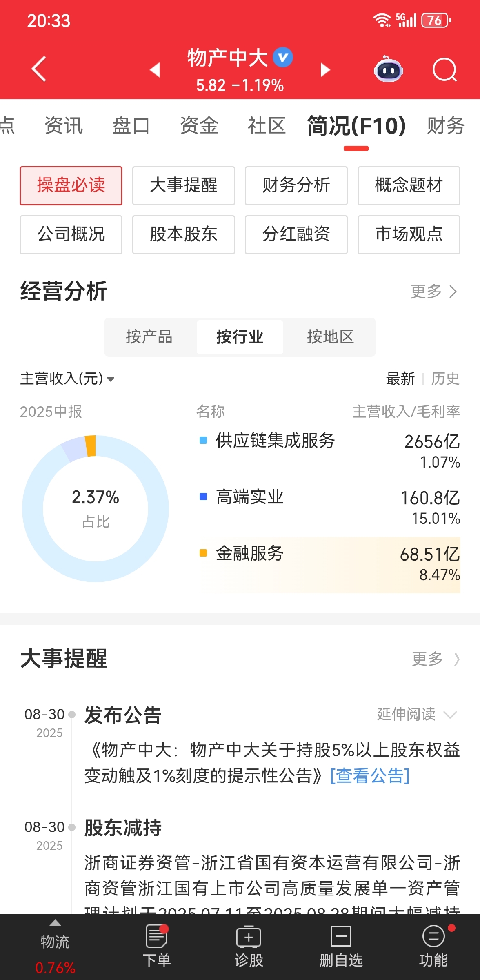Expand the 物流 sector panel arrow
Image resolution: width=480 pixels, height=980 pixels.
(55, 922)
